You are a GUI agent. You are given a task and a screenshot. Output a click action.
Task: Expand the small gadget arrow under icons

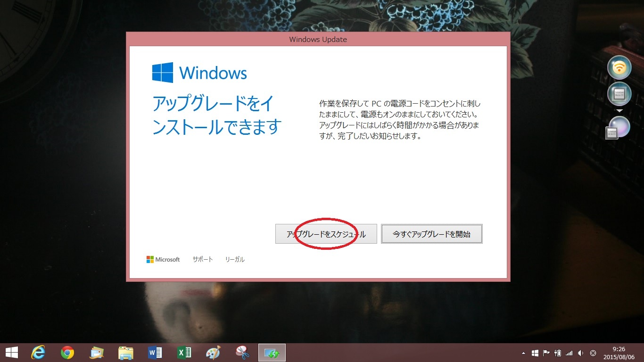(619, 110)
